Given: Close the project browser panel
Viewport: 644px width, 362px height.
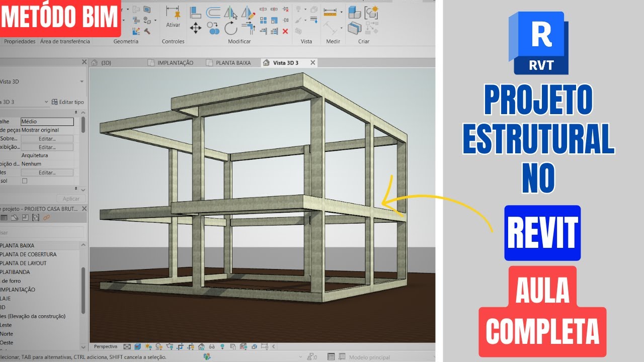Looking at the screenshot, I should coord(84,208).
